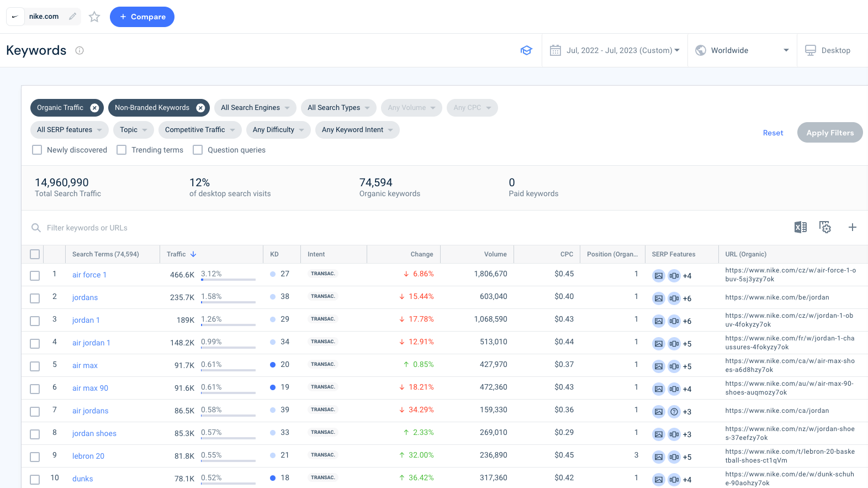
Task: Click image SERP feature icon for lebron 20
Action: (x=659, y=457)
